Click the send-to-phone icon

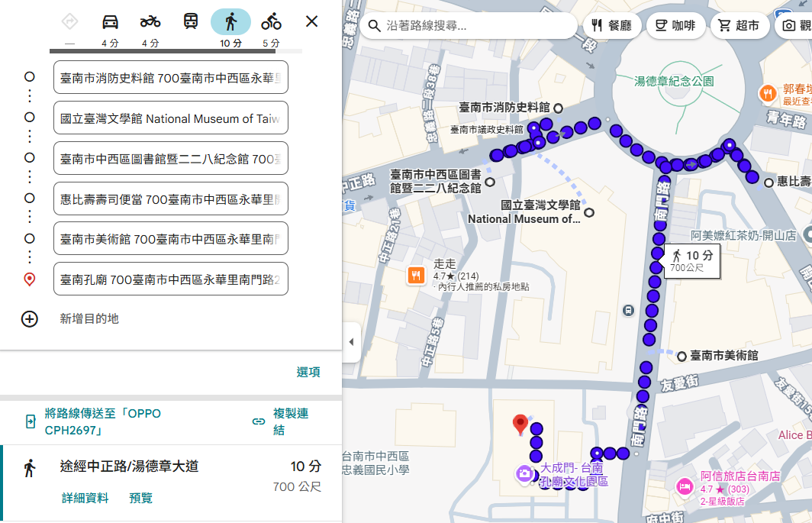(x=31, y=421)
